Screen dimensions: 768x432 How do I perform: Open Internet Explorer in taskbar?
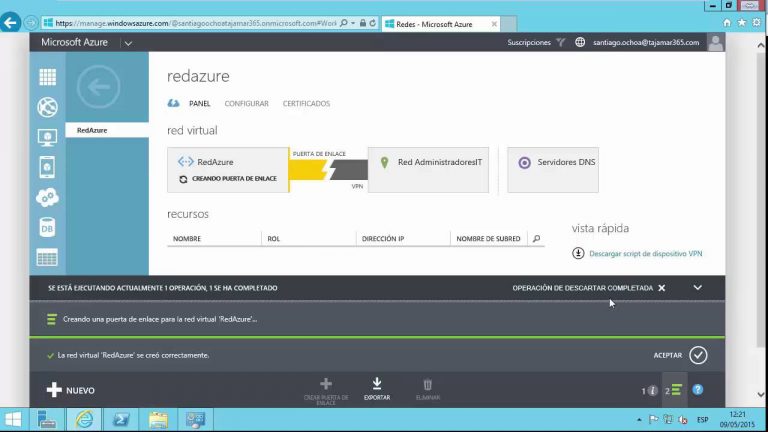(x=84, y=419)
